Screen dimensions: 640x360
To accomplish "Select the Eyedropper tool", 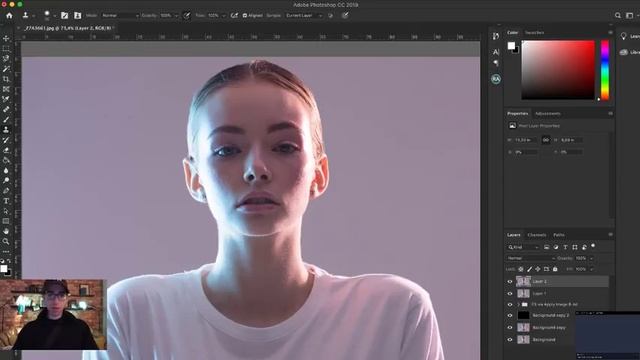I will (6, 99).
